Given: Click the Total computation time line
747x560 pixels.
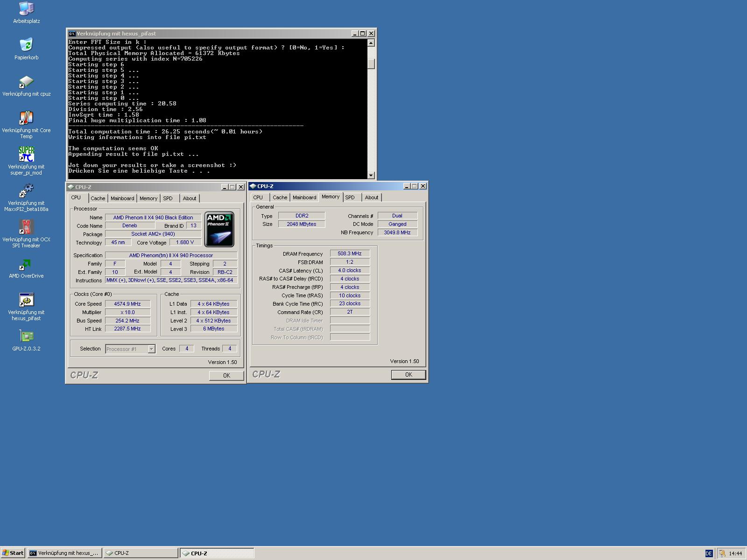Looking at the screenshot, I should click(166, 132).
